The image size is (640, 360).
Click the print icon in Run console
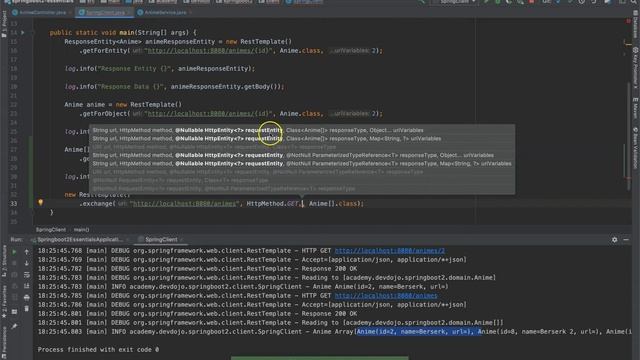(27, 297)
